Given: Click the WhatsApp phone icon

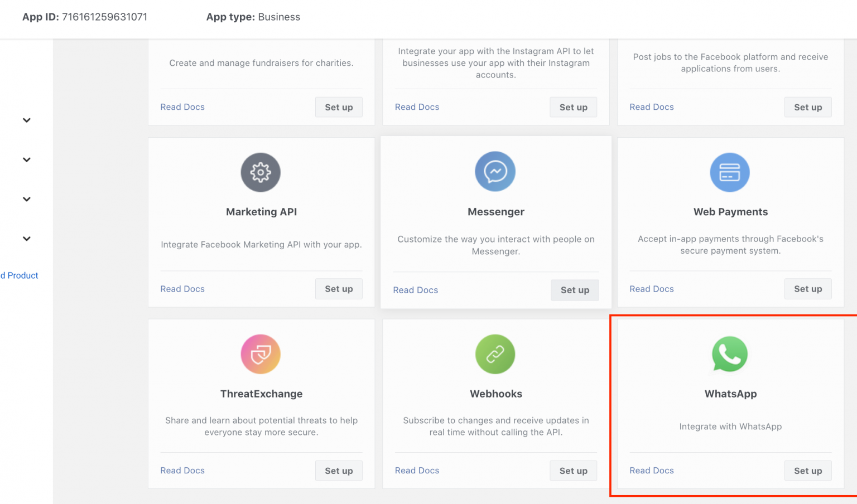Looking at the screenshot, I should (730, 354).
